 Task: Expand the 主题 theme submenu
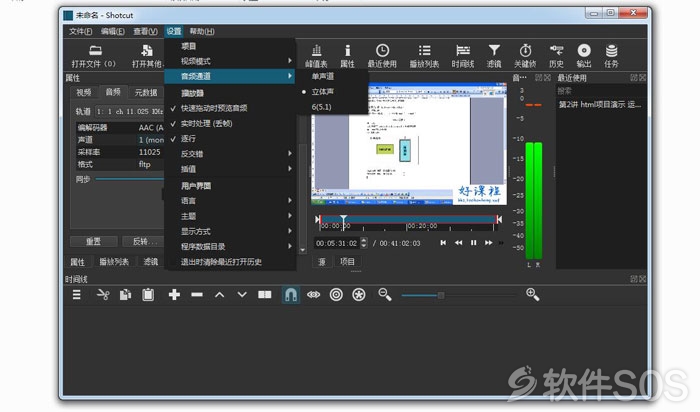(230, 216)
